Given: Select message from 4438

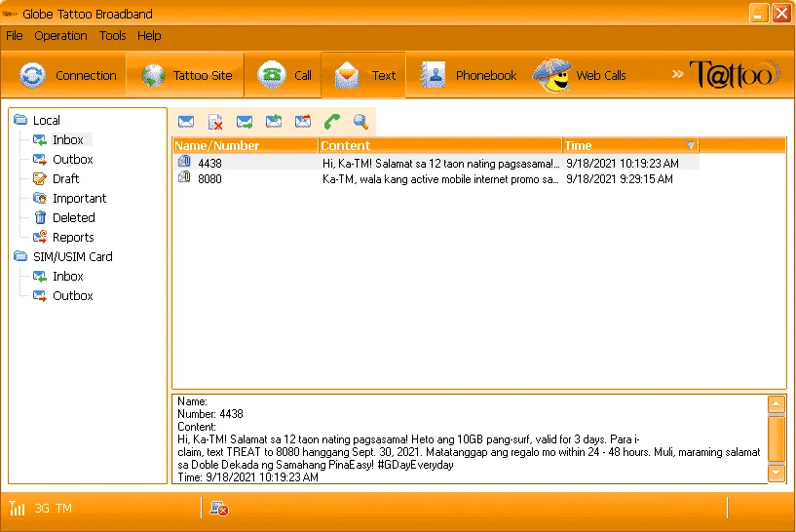Looking at the screenshot, I should [436, 163].
